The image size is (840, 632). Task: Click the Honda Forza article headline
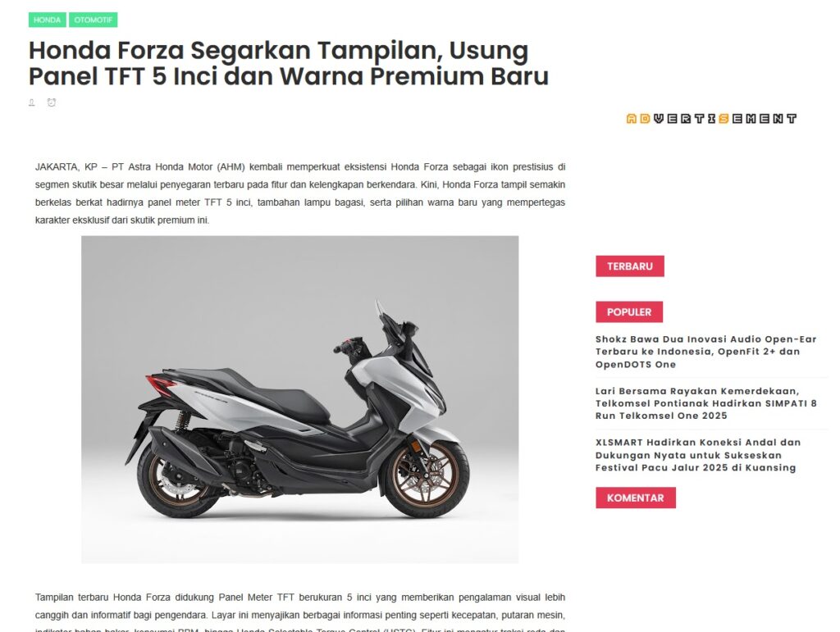click(288, 63)
